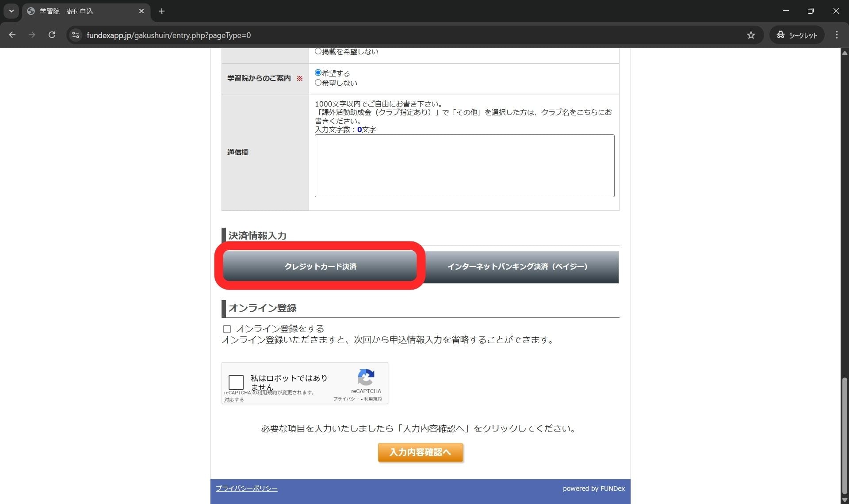Choose the クレジットカード決済 payment tab
The height and width of the screenshot is (504, 849).
[320, 266]
